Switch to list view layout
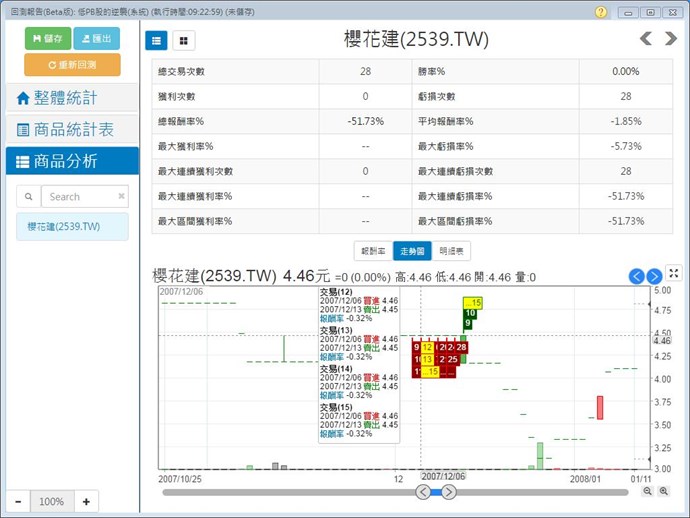Image resolution: width=690 pixels, height=518 pixels. click(158, 40)
